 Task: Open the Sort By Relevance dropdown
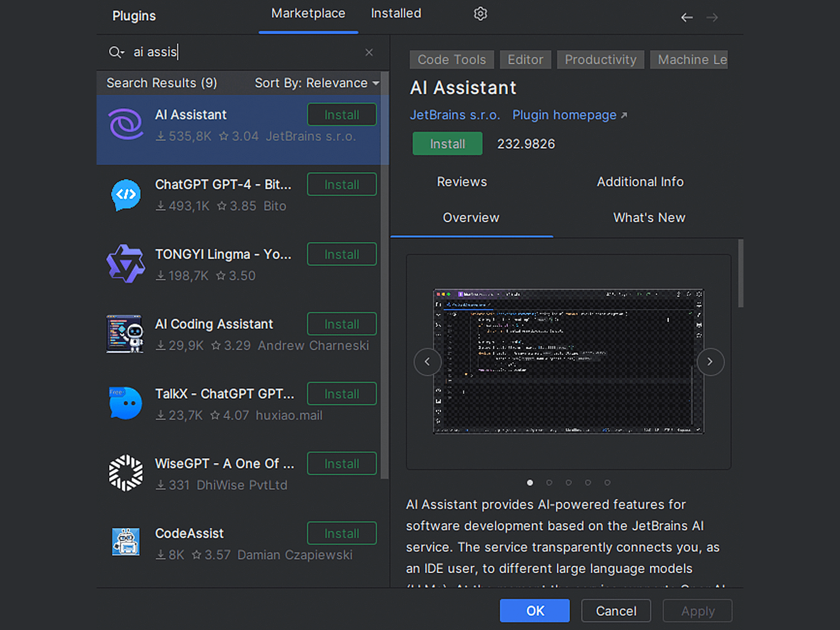[x=316, y=83]
